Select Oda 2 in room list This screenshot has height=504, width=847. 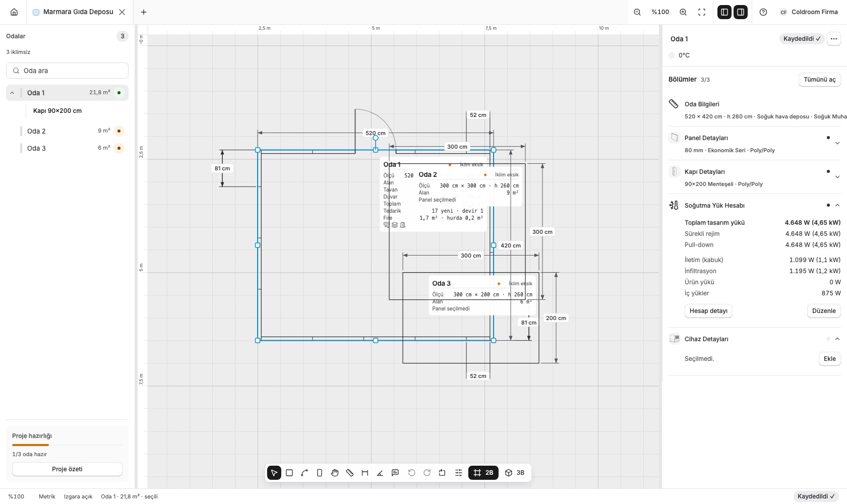pos(68,131)
